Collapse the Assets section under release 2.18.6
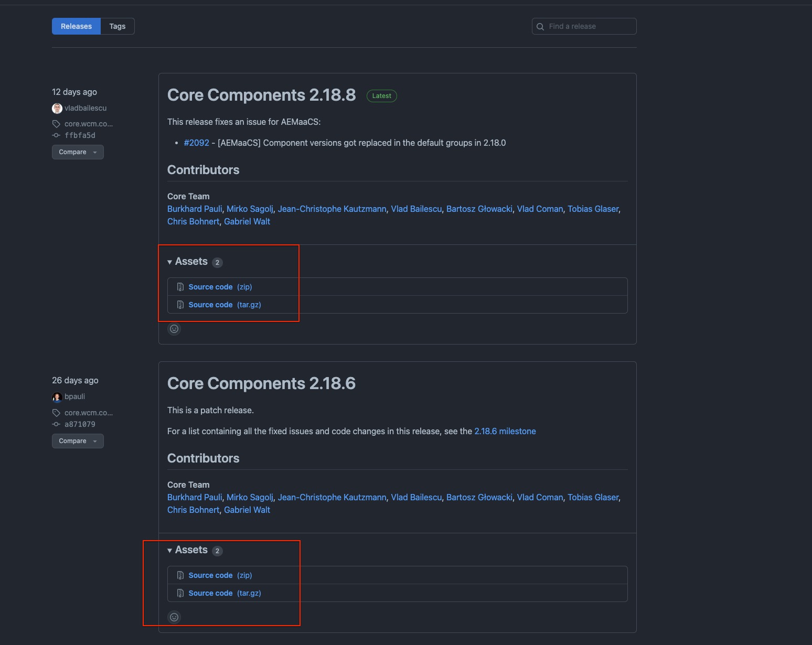Viewport: 812px width, 645px height. [x=170, y=550]
